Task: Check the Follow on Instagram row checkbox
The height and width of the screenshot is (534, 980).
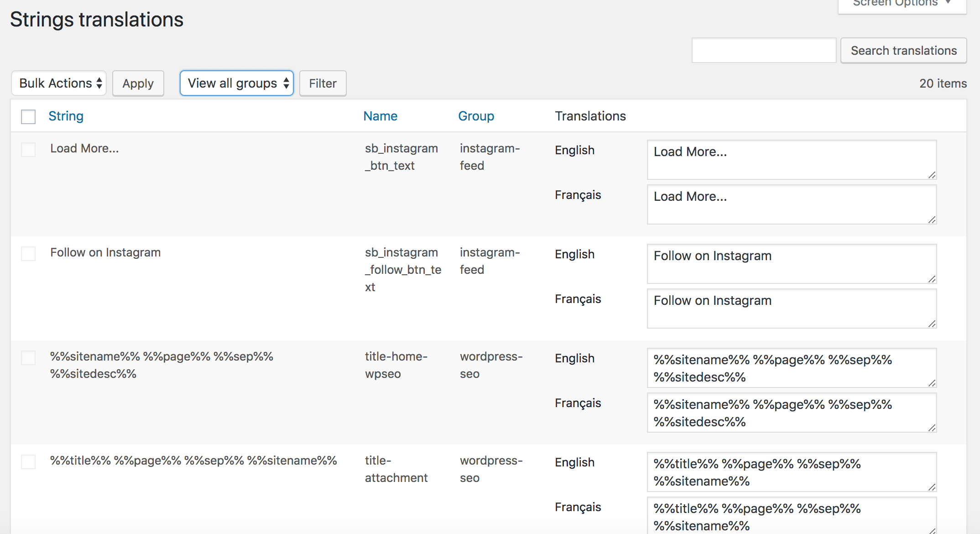Action: tap(28, 253)
